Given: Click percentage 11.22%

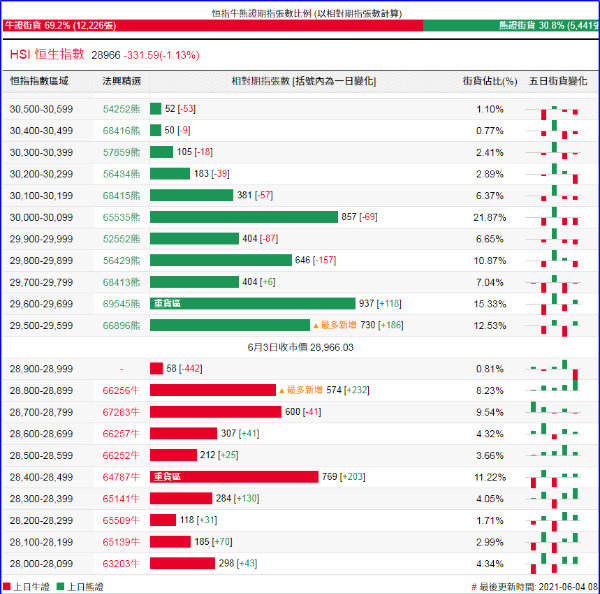Looking at the screenshot, I should [x=490, y=477].
